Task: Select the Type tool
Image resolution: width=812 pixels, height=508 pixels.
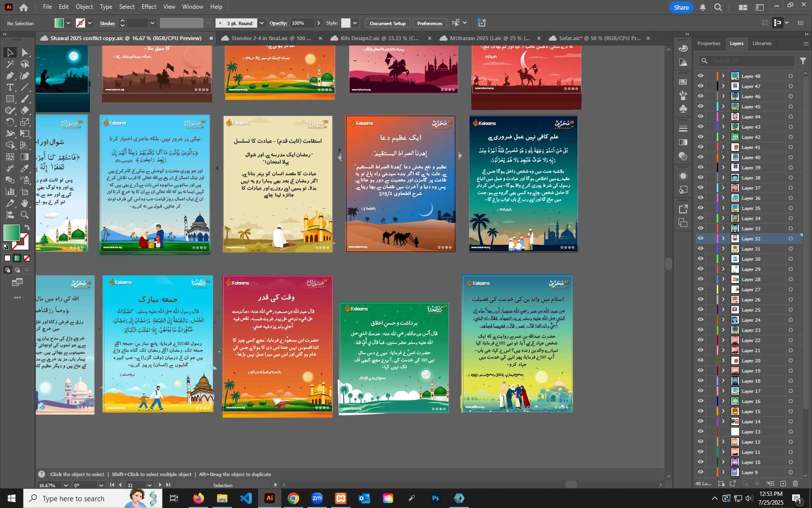Action: click(x=10, y=87)
